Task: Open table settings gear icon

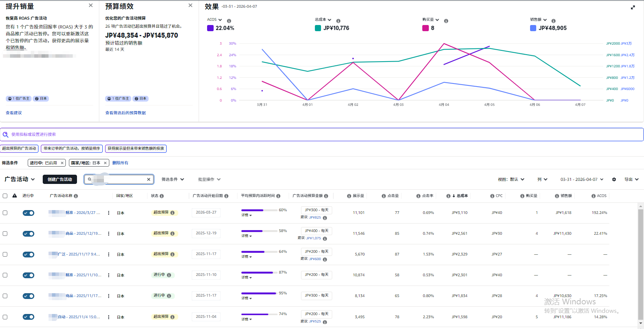Action: click(x=614, y=179)
